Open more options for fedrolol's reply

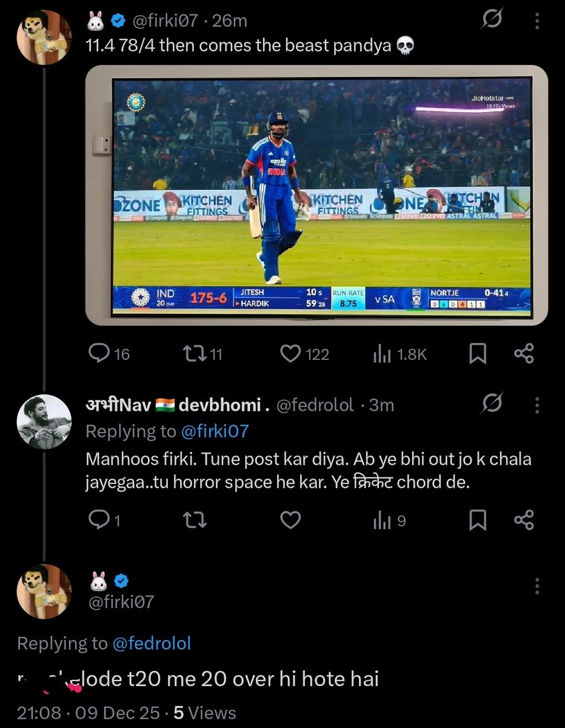537,405
